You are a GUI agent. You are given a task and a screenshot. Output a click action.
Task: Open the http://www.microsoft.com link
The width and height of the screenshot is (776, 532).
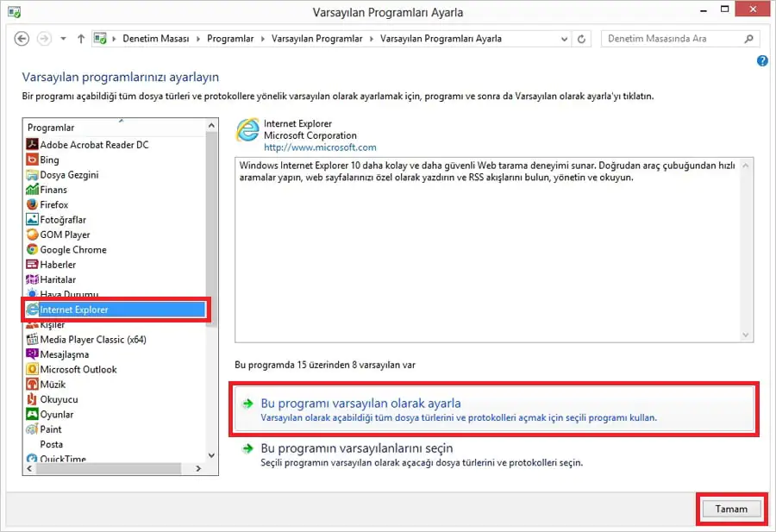320,147
